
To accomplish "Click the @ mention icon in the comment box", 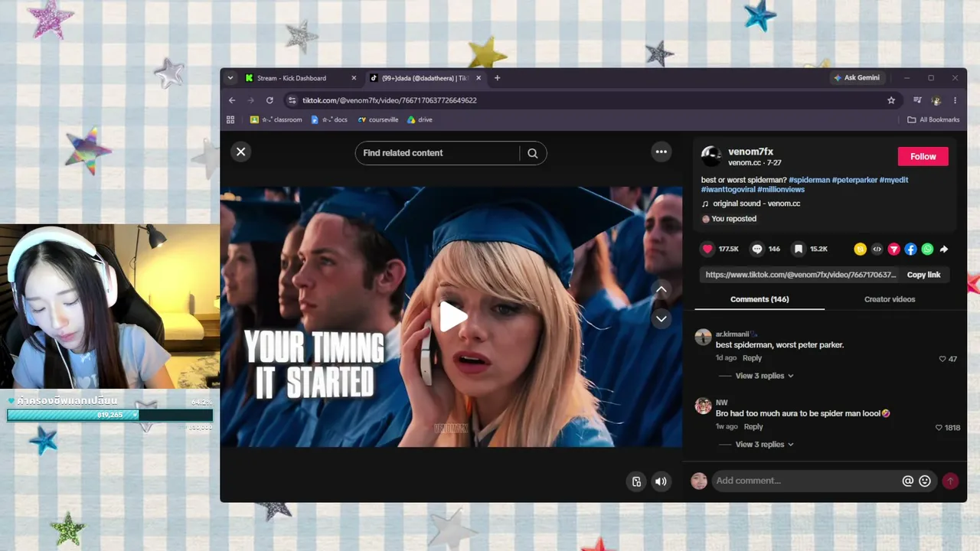I will tap(908, 481).
